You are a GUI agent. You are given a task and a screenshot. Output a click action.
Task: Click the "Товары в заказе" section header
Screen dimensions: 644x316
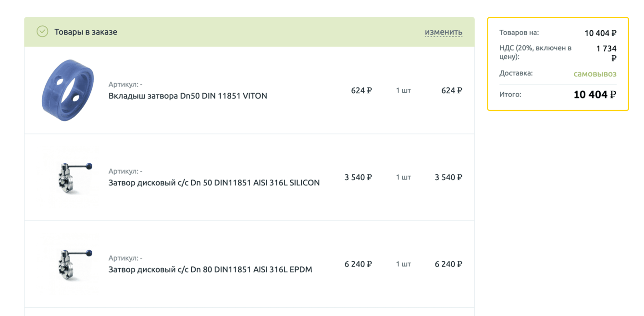pos(86,32)
